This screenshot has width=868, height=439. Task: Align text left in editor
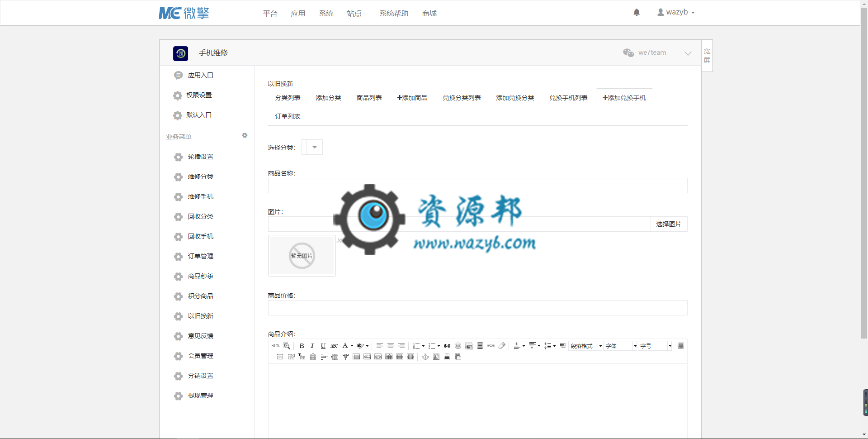[380, 346]
